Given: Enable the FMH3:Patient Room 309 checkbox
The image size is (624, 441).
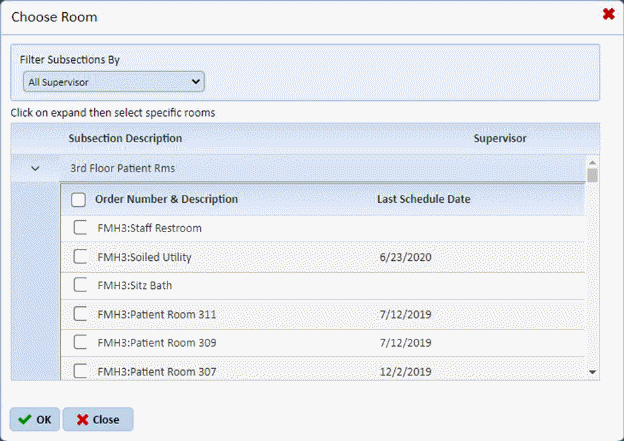Looking at the screenshot, I should (81, 343).
